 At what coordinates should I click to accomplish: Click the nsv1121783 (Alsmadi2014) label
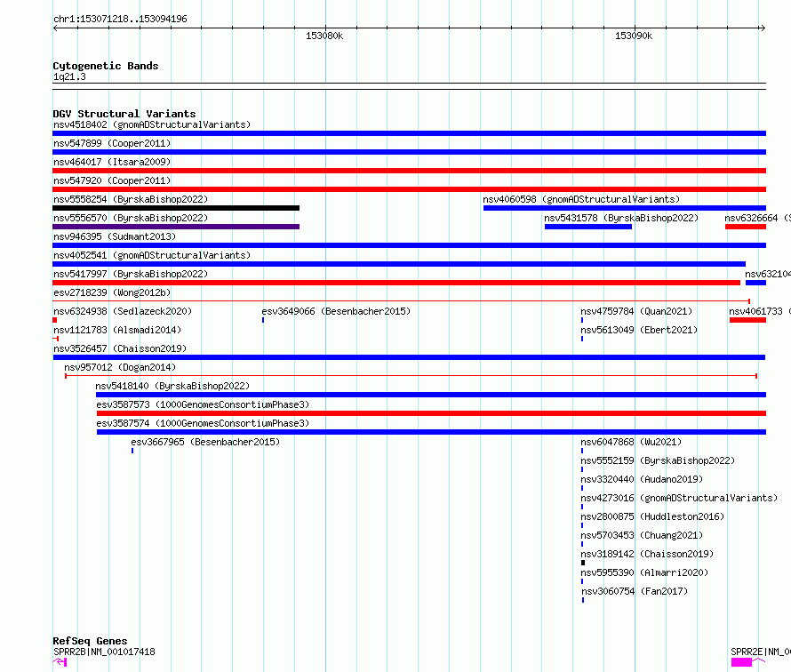117,330
